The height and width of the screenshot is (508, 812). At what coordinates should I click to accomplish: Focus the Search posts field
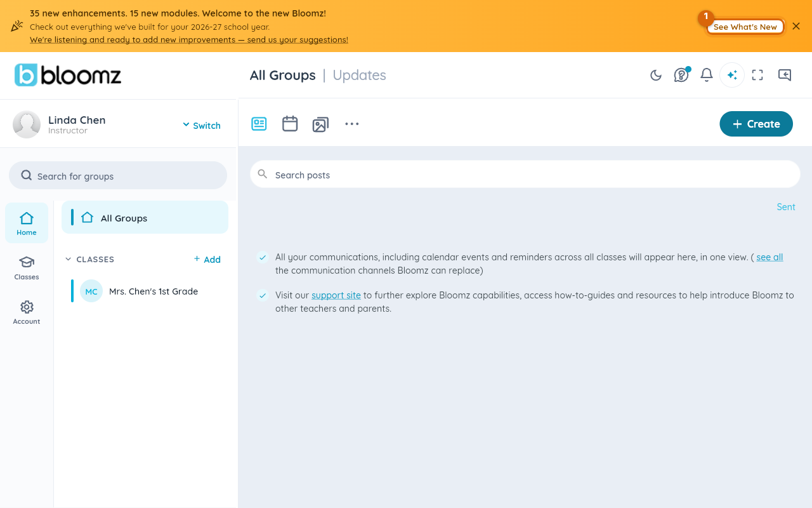coord(525,174)
